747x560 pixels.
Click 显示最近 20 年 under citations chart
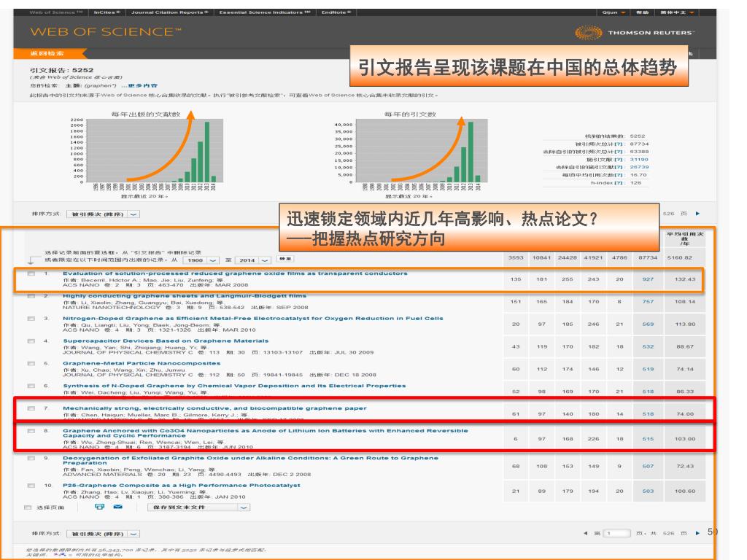coord(409,196)
